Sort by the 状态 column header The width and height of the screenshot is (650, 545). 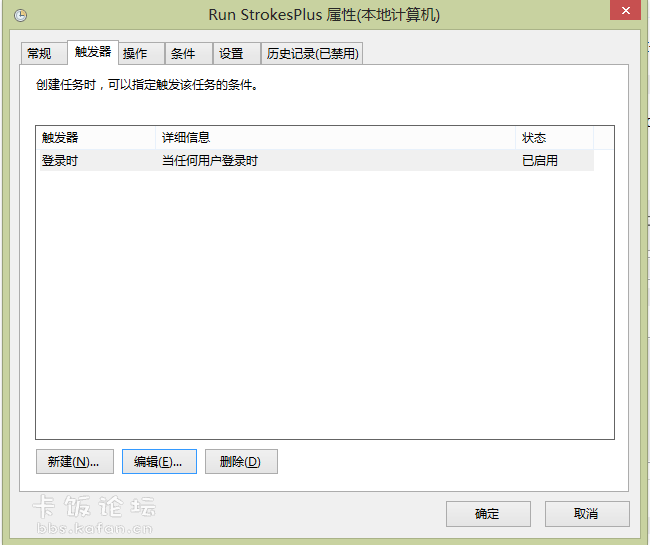click(555, 138)
